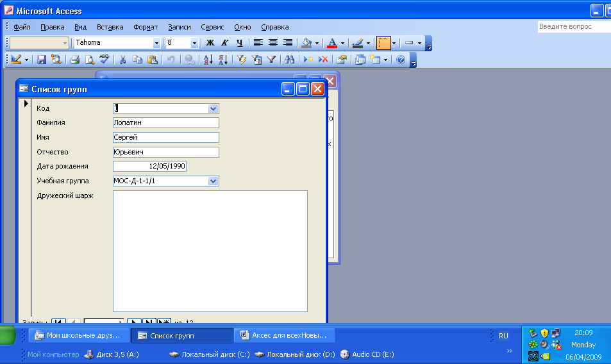Click the Apply Filter funnel icon

(x=271, y=60)
